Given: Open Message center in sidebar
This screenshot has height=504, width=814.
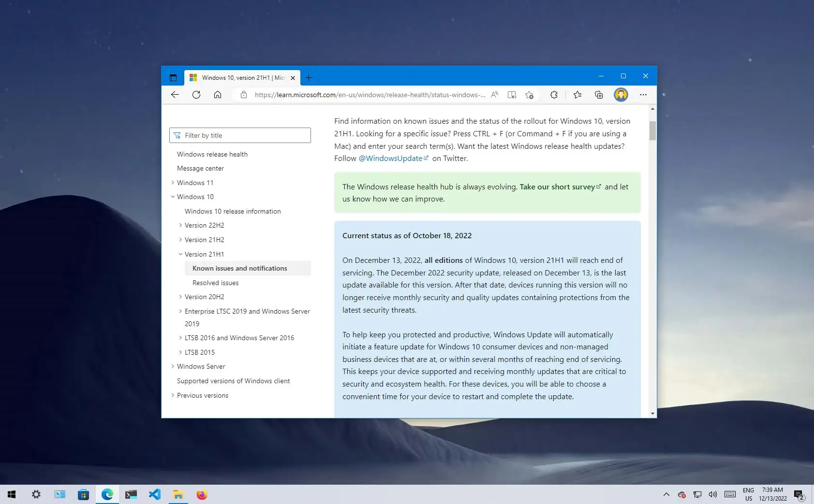Looking at the screenshot, I should tap(200, 168).
